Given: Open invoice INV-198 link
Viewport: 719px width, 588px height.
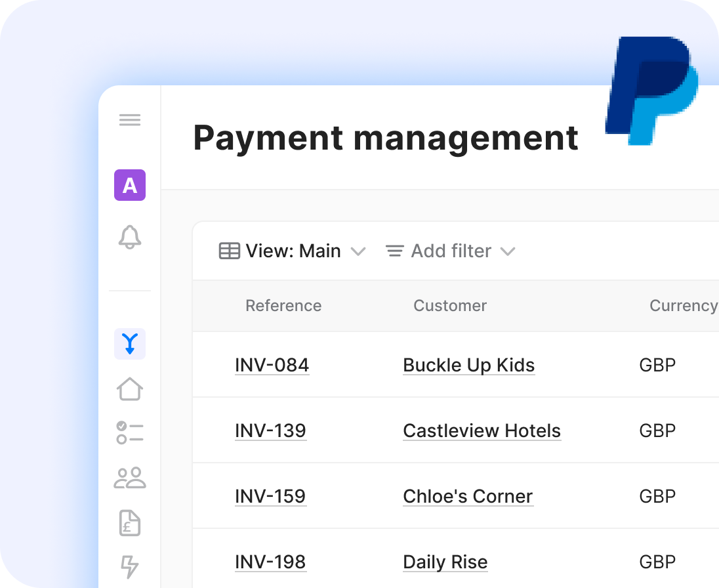Looking at the screenshot, I should click(270, 562).
